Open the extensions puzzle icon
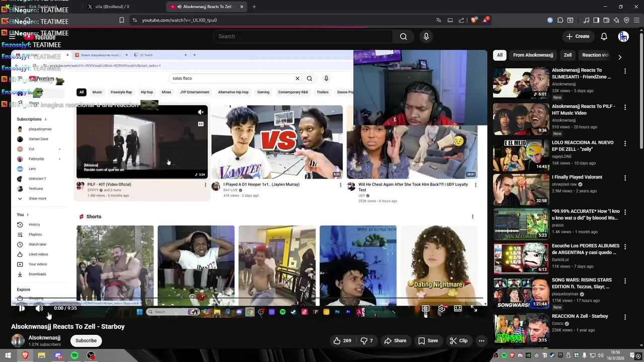The width and height of the screenshot is (644, 362). [560, 20]
